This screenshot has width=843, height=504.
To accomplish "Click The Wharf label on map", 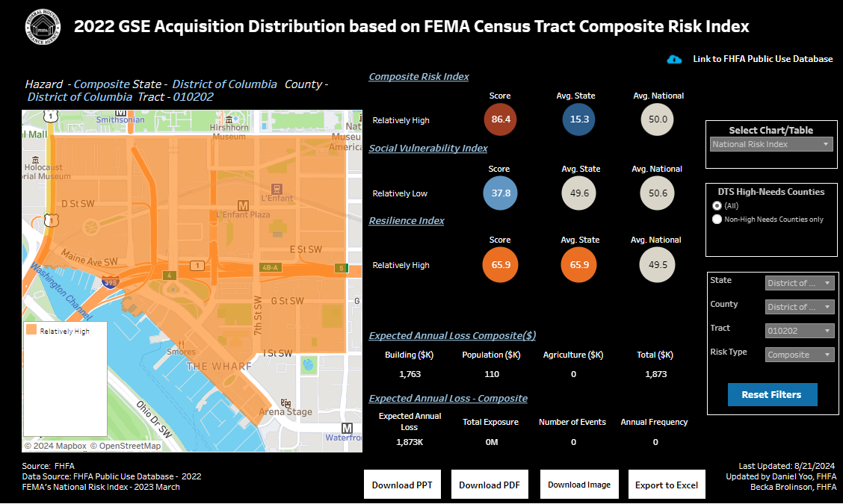I will pos(219,367).
